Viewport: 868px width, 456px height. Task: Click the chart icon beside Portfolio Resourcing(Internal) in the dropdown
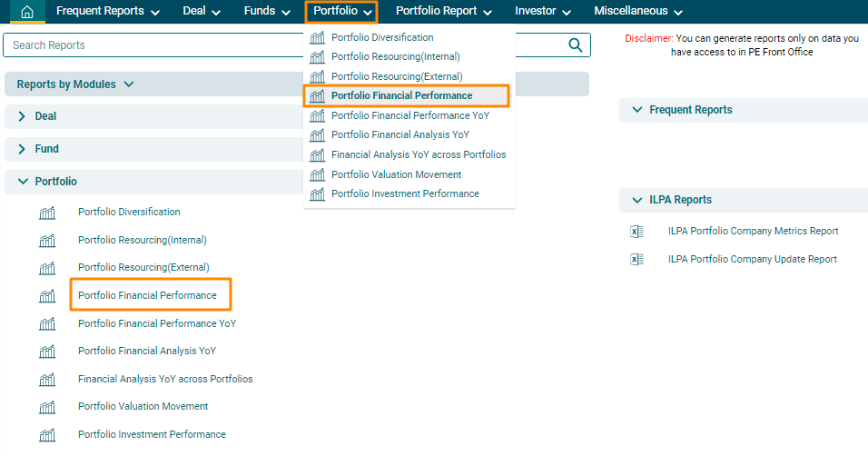click(x=317, y=57)
